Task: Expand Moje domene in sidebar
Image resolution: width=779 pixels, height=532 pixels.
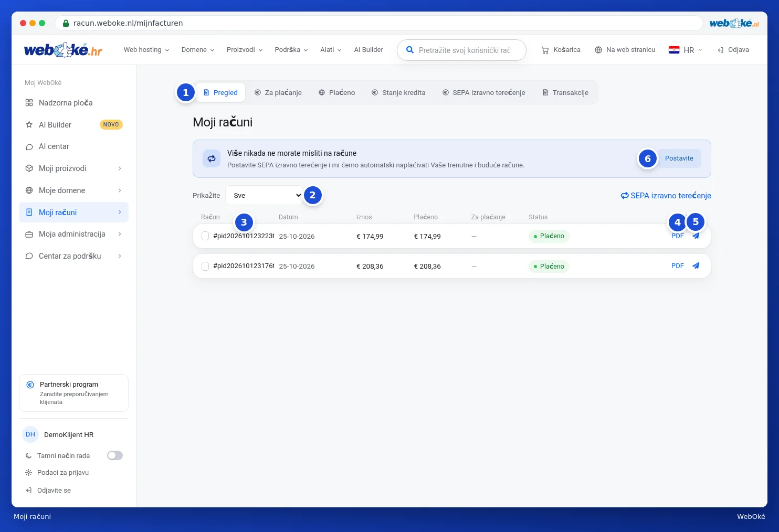Action: click(120, 190)
